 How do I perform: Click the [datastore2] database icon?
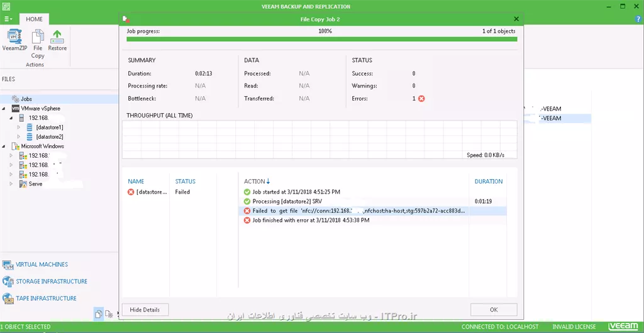point(30,136)
